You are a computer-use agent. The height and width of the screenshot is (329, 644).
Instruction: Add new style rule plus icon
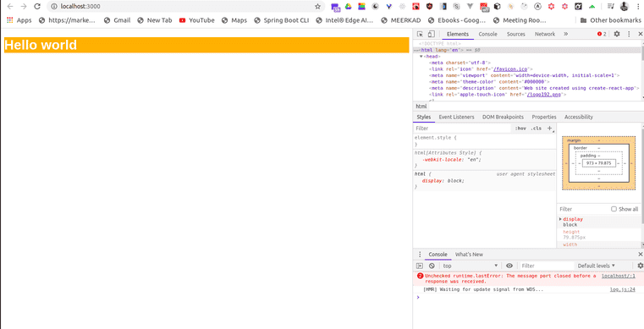(x=550, y=129)
